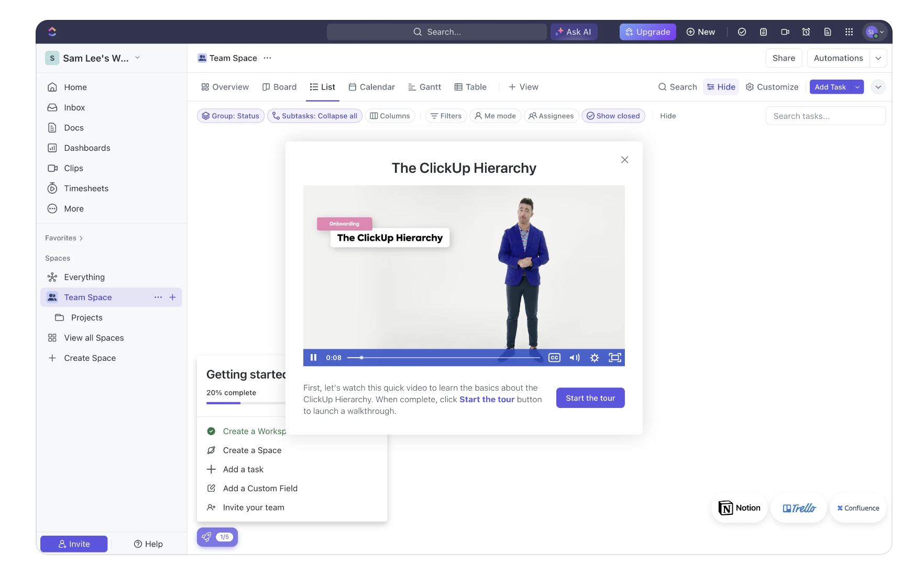Viewport: 924px width, 575px height.
Task: Enter video fullscreen
Action: click(x=615, y=358)
